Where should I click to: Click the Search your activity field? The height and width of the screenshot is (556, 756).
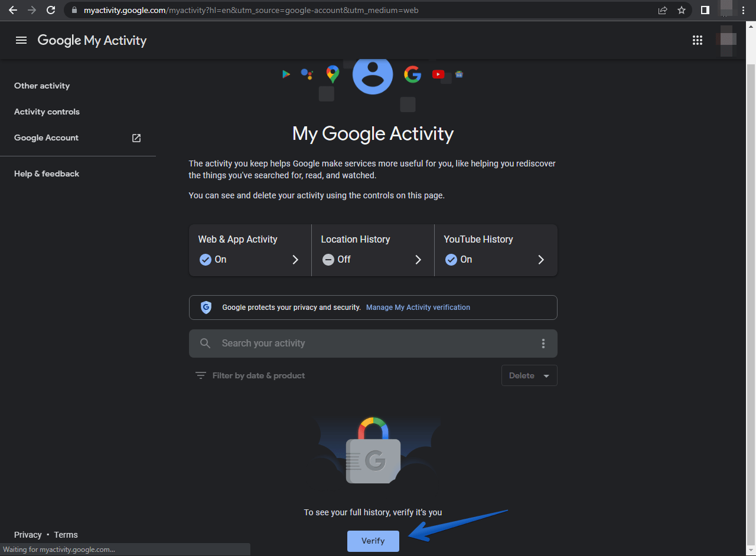pyautogui.click(x=372, y=344)
